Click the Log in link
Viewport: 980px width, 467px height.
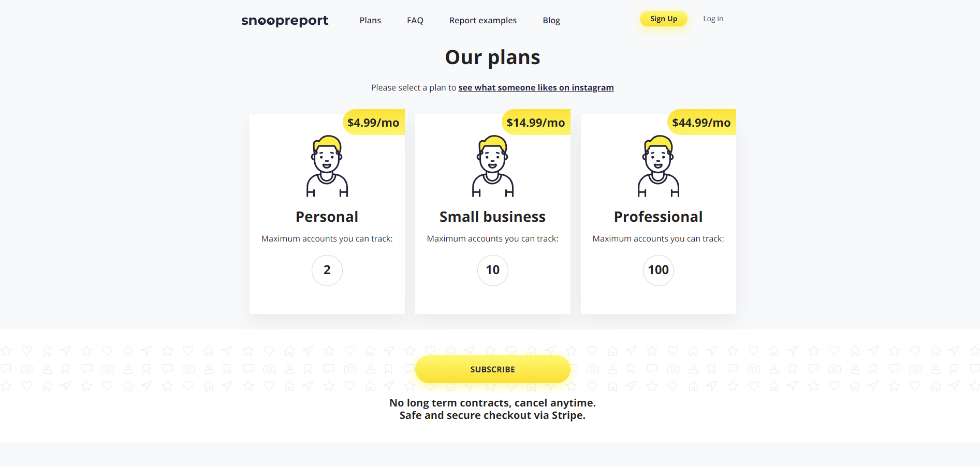pos(713,19)
